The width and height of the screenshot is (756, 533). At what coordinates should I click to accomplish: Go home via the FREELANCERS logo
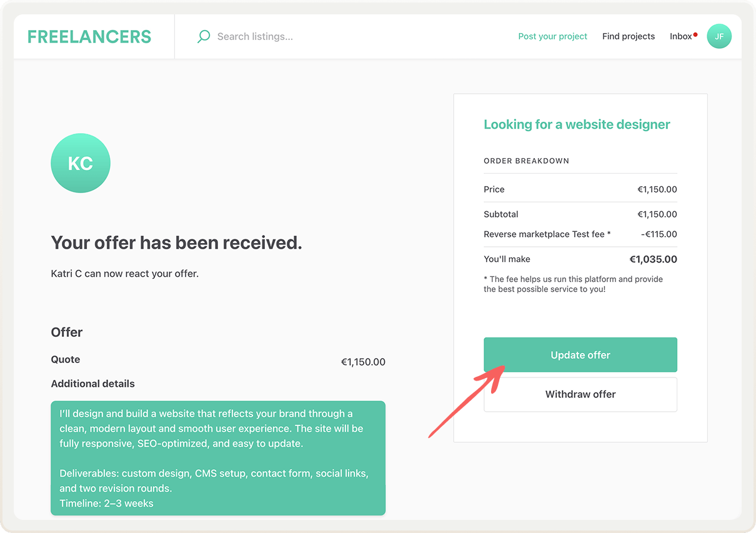tap(89, 37)
